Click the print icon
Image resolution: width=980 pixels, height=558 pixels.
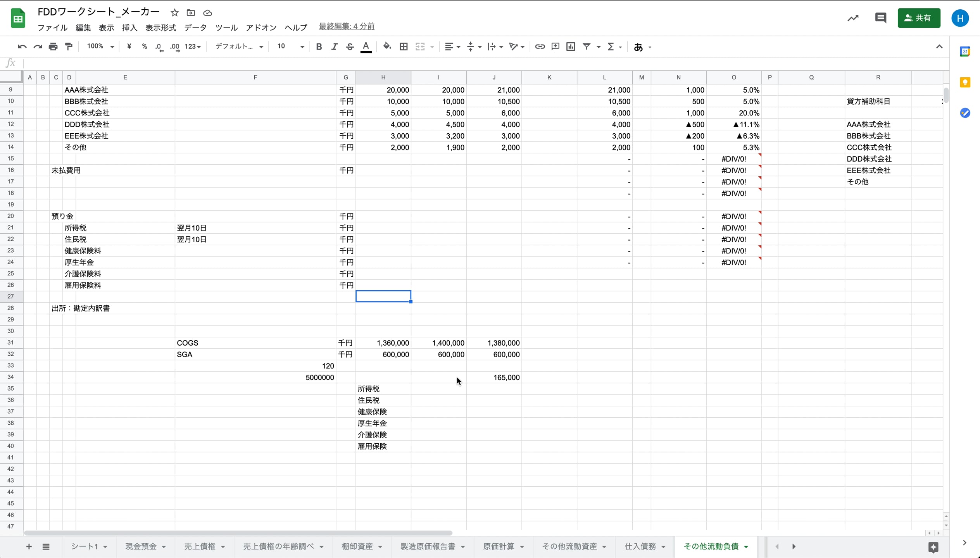(x=53, y=46)
